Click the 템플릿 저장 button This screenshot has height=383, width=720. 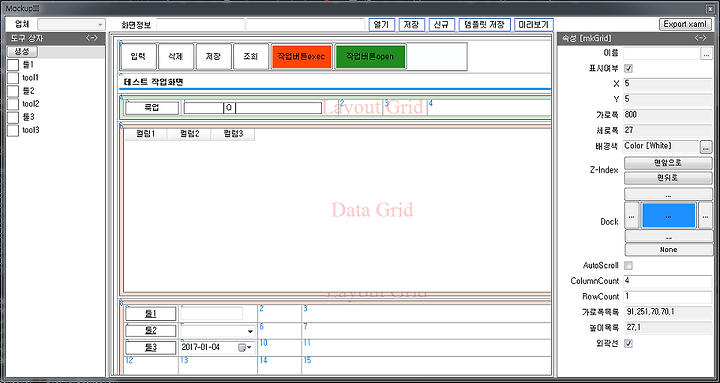[484, 25]
